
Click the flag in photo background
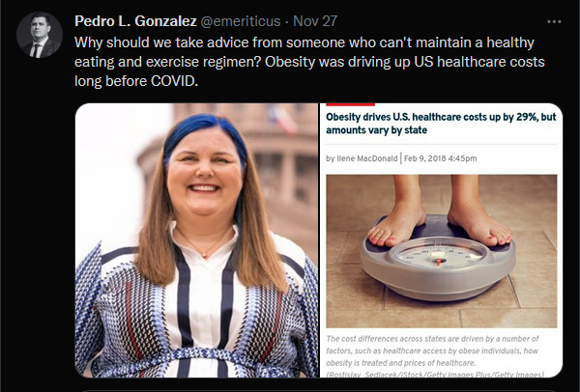283,118
